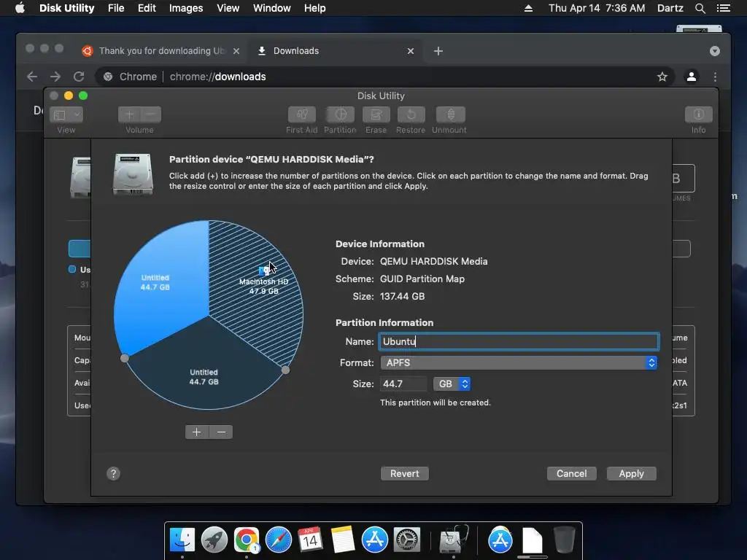Viewport: 747px width, 560px height.
Task: Bookmark page with Chrome star icon
Action: tap(662, 77)
